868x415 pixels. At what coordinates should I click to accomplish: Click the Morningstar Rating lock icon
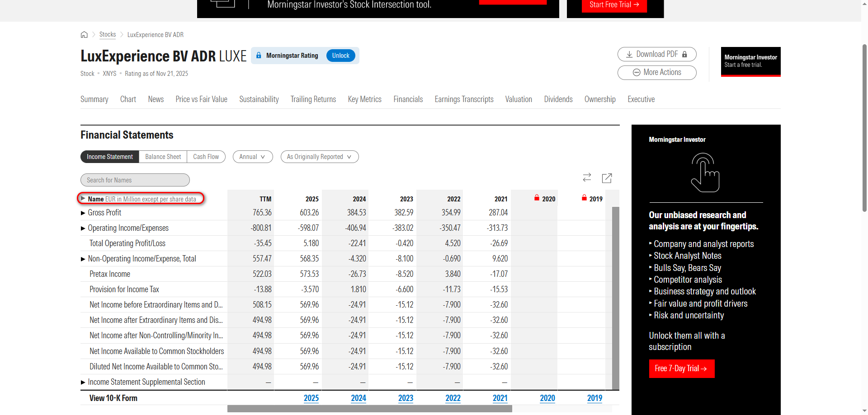point(259,56)
